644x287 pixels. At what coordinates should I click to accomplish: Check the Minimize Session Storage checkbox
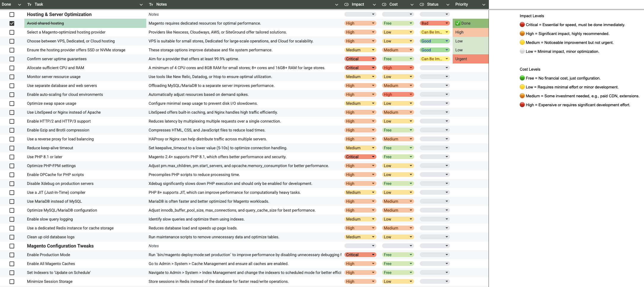(12, 281)
